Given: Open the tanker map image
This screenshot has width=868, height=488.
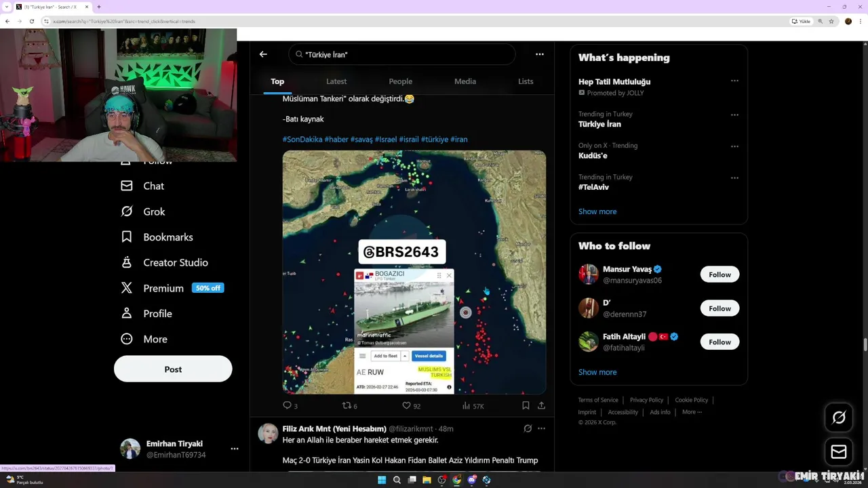Looking at the screenshot, I should coord(414,272).
